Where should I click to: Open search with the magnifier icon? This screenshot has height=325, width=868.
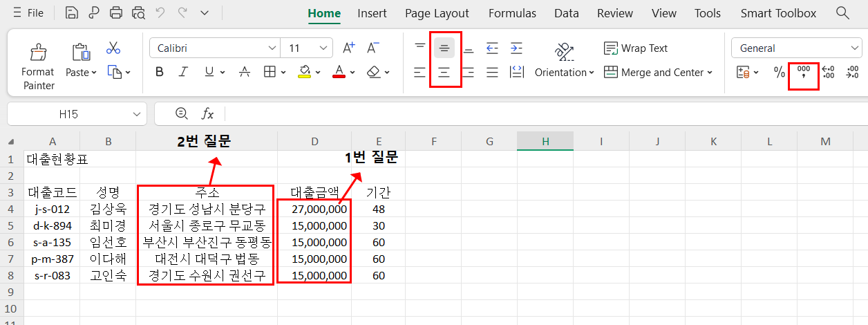(842, 13)
